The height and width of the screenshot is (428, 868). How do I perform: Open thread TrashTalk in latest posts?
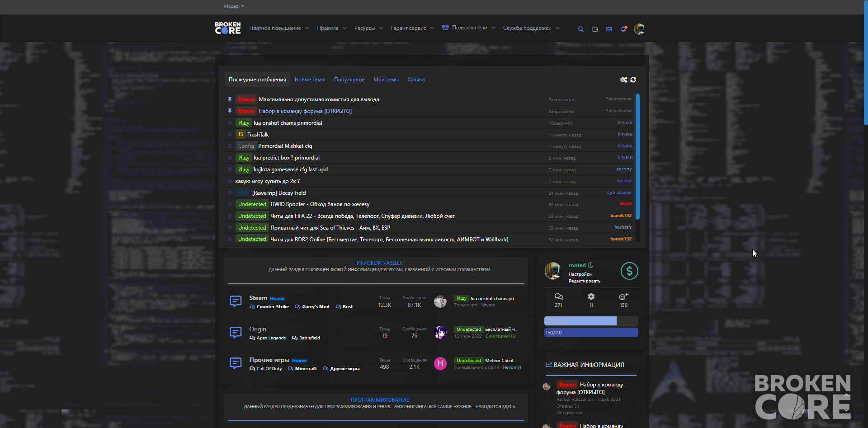pos(258,135)
